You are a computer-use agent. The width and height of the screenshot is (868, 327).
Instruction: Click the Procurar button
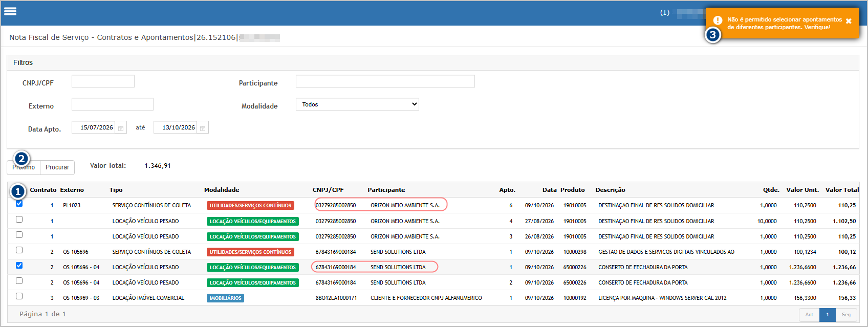coord(57,167)
